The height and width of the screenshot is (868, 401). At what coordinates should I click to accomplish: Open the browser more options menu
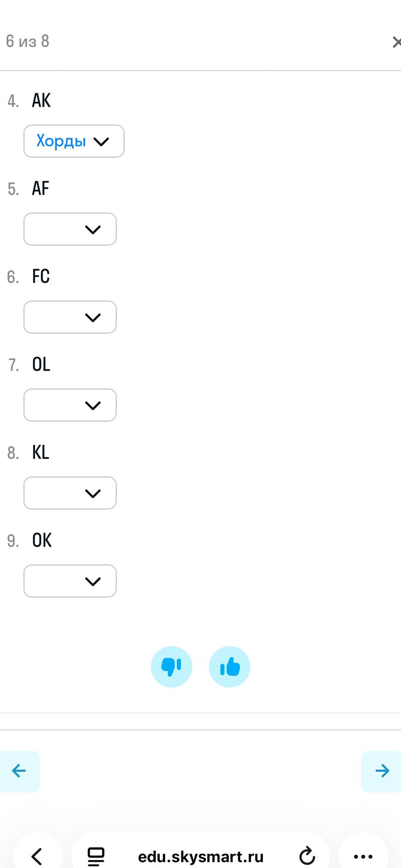[363, 856]
